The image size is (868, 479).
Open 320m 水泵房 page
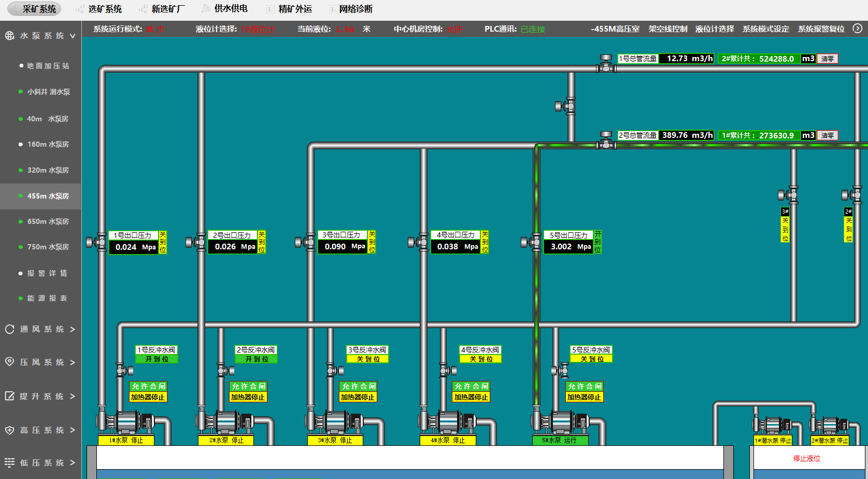(x=44, y=170)
